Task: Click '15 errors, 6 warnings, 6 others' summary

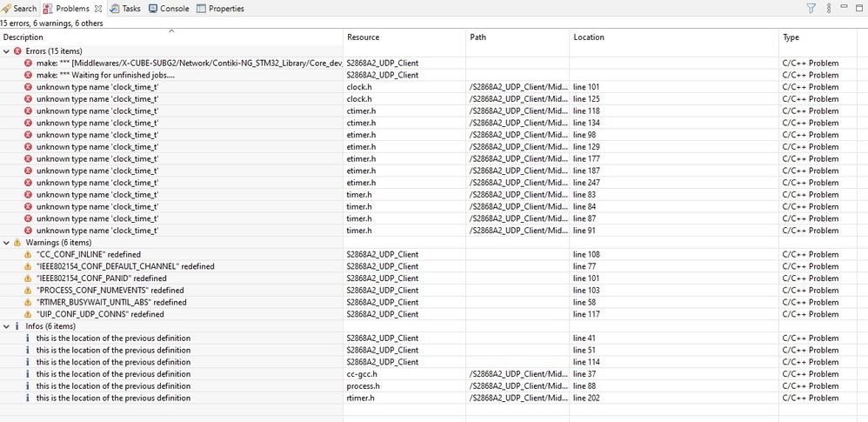Action: coord(51,23)
